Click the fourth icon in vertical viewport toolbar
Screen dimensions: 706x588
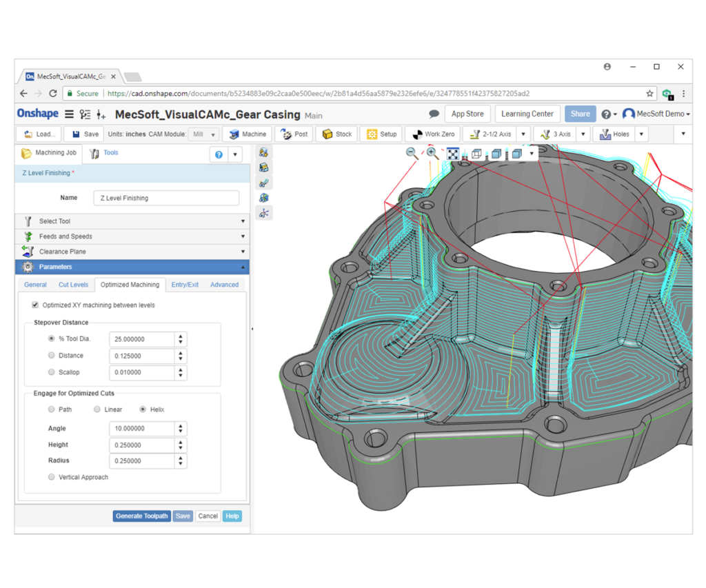(264, 198)
